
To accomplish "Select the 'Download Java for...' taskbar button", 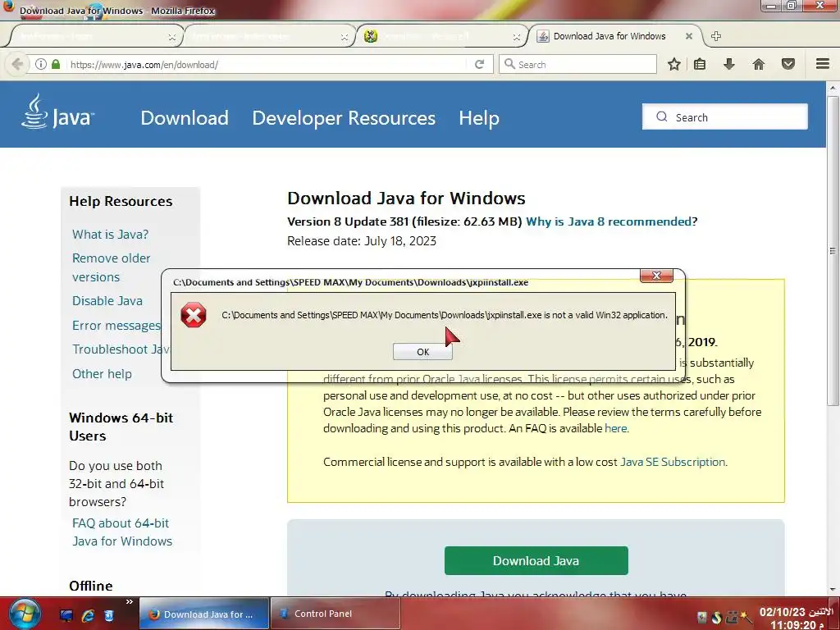I will [204, 614].
